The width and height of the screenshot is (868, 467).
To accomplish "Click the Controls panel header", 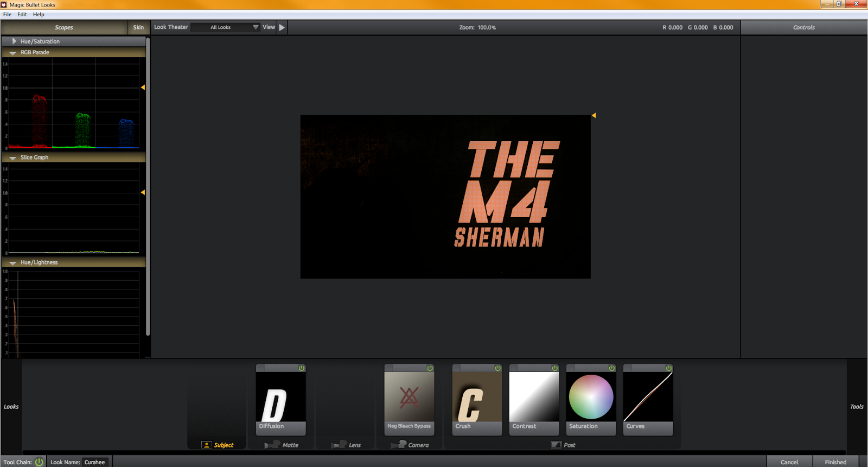I will 804,27.
